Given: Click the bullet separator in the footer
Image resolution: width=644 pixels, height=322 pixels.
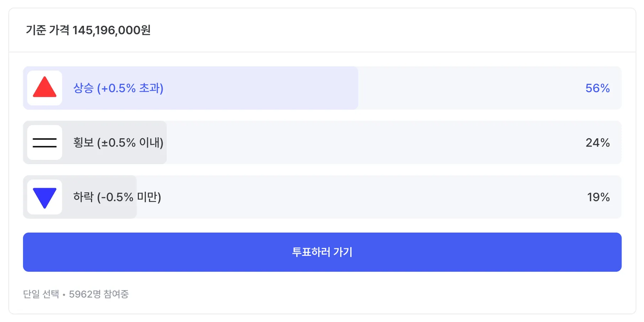Looking at the screenshot, I should pos(64,294).
